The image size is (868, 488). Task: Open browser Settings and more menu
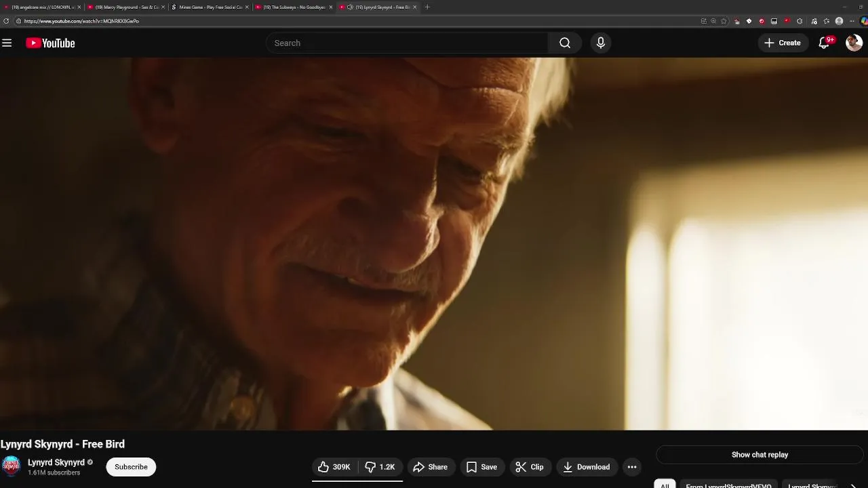click(852, 21)
